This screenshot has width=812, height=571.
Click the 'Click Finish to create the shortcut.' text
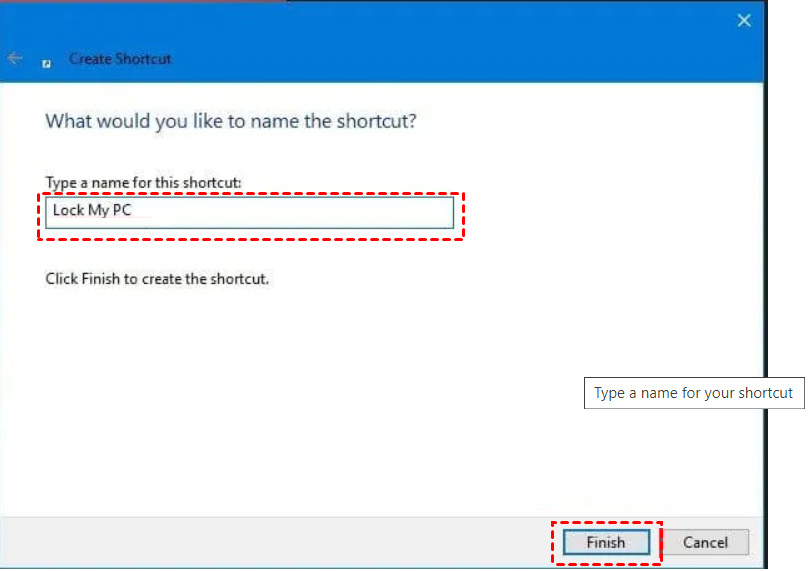click(157, 279)
